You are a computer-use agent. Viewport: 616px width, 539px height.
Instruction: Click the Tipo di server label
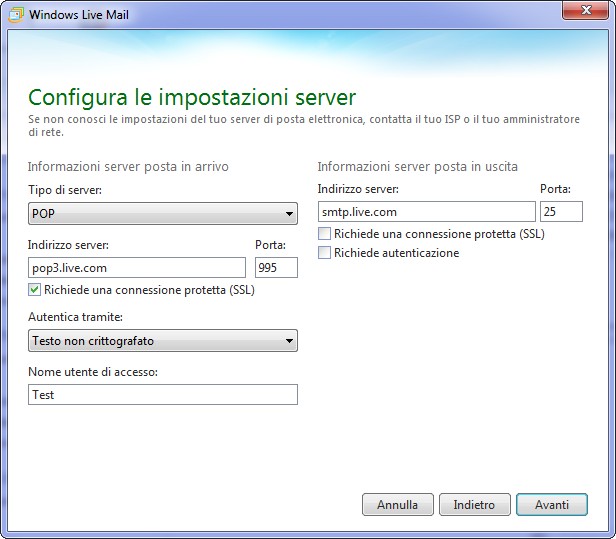65,190
